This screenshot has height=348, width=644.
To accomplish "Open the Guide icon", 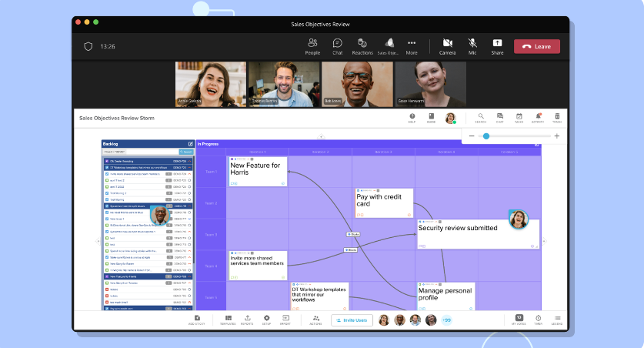I will (431, 118).
